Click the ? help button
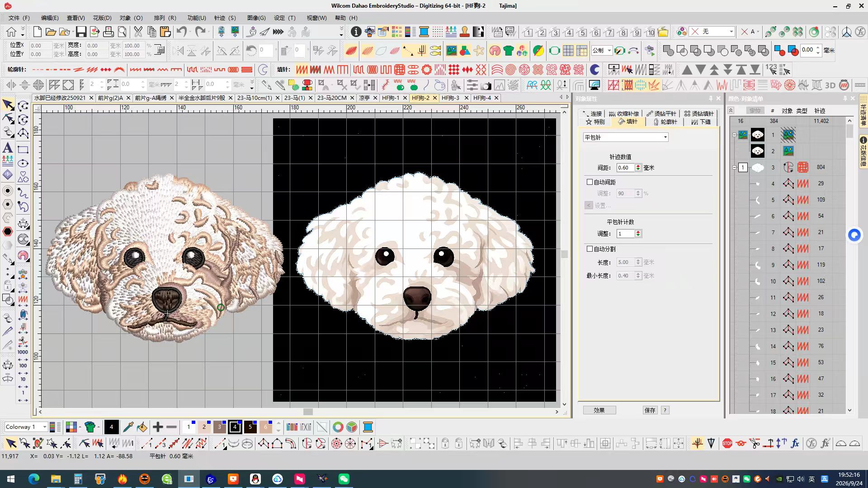 [x=665, y=410]
